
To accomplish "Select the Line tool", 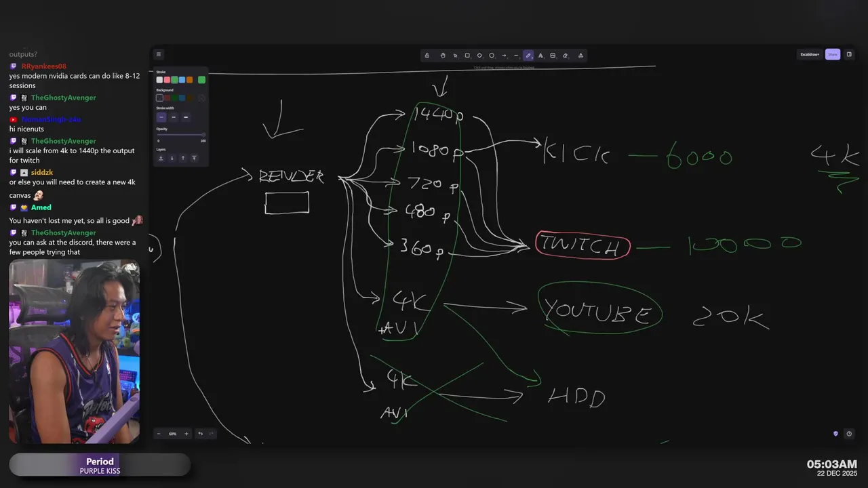I will [x=516, y=56].
